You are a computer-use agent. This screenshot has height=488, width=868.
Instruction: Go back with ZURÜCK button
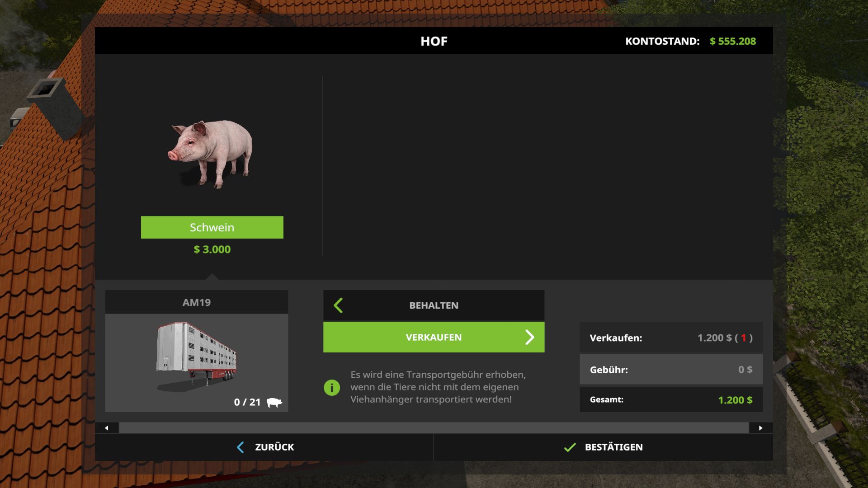click(264, 447)
